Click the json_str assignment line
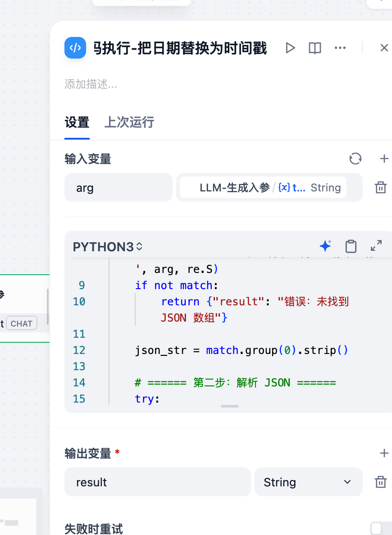This screenshot has width=392, height=535. pyautogui.click(x=242, y=350)
